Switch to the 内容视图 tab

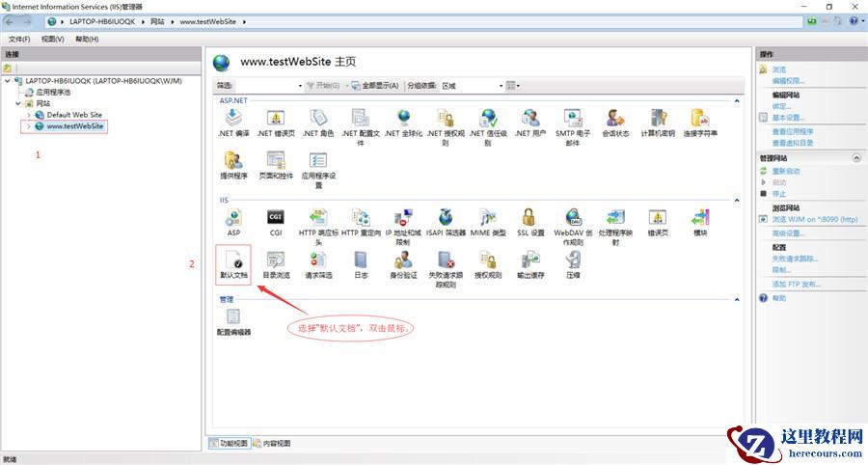coord(272,444)
